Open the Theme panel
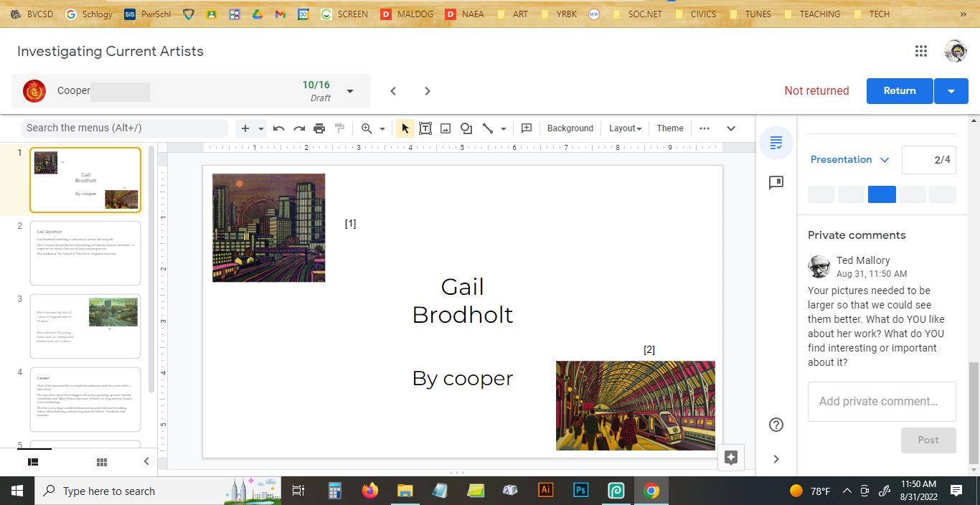 click(669, 128)
